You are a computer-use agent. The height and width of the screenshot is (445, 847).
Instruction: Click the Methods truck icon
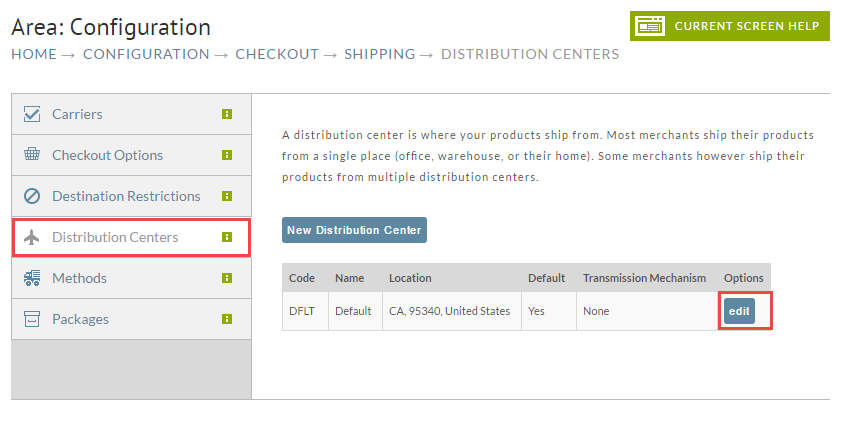click(32, 278)
